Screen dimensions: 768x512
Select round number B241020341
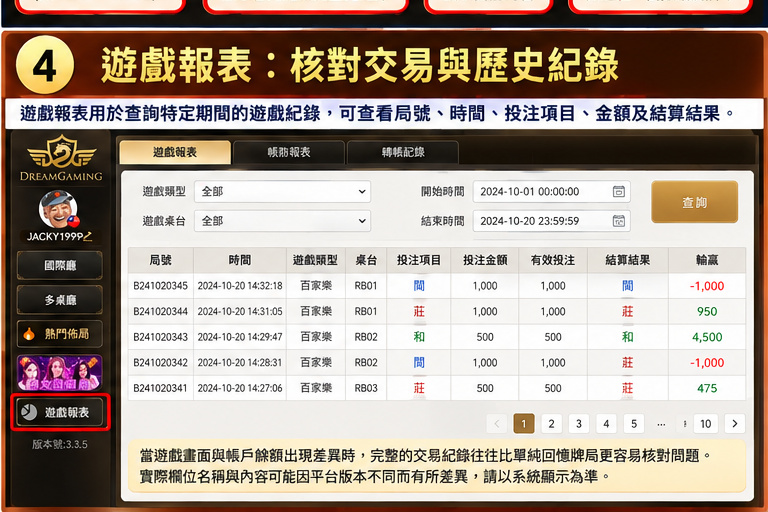point(161,388)
